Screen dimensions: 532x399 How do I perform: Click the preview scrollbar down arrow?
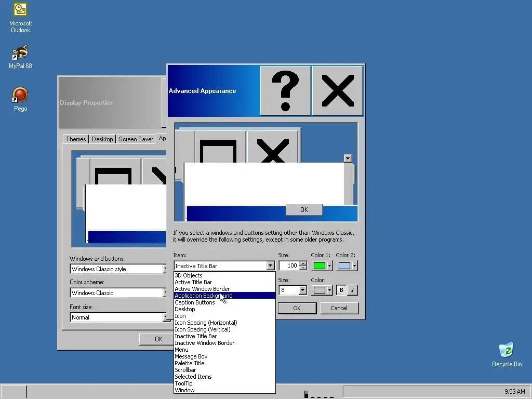pos(348,158)
